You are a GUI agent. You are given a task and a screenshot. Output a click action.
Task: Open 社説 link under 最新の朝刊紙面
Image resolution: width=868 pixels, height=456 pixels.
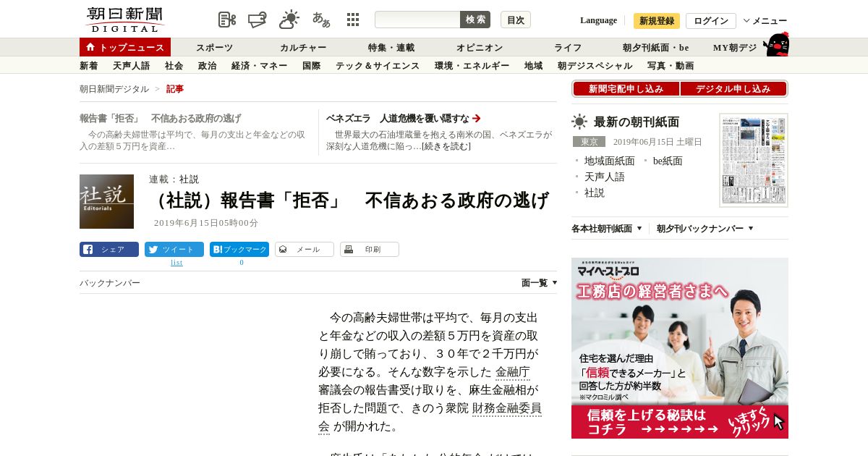tap(595, 193)
